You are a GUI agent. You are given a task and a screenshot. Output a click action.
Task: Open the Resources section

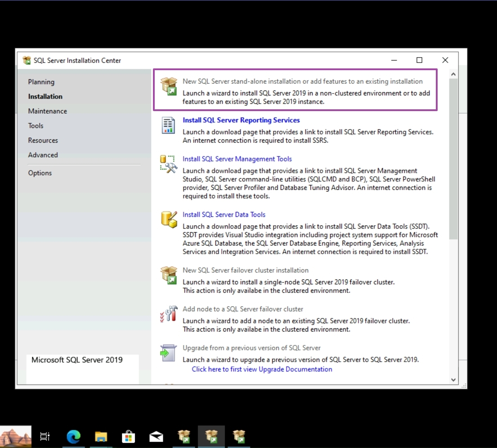pyautogui.click(x=43, y=140)
